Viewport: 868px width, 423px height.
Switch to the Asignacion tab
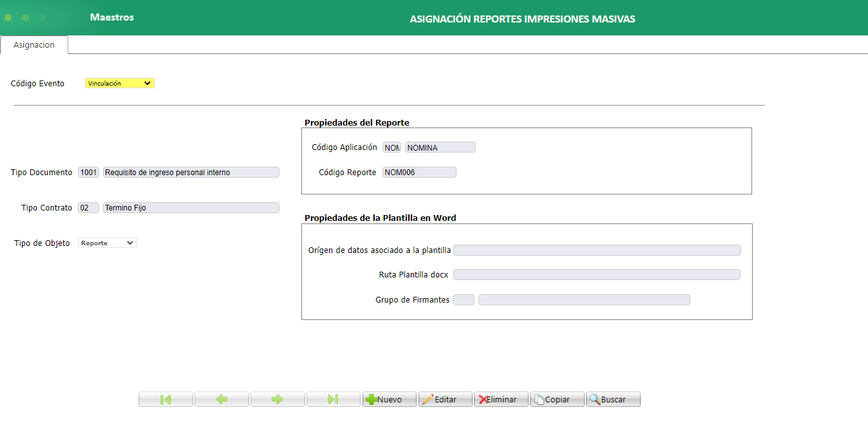point(34,45)
